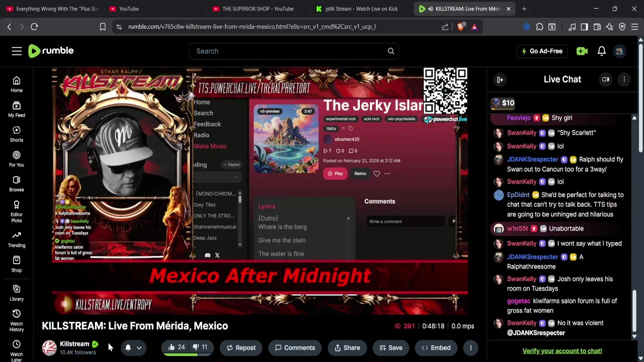644x362 pixels.
Task: Click the Repost button
Action: coord(241,347)
